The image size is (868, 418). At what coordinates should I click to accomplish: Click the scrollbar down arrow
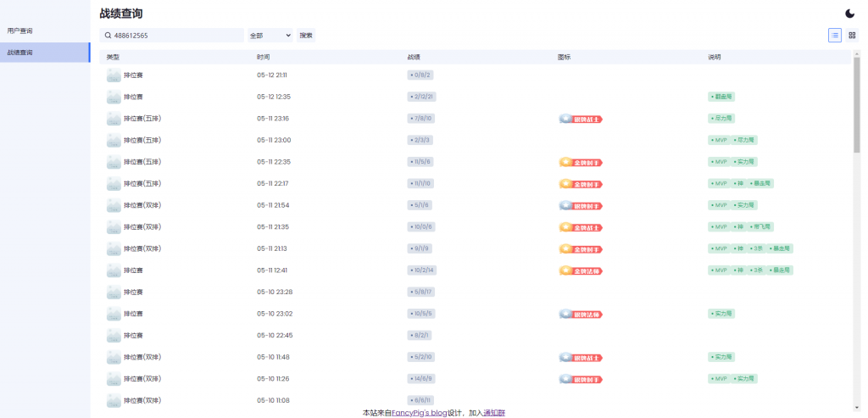coord(857,408)
